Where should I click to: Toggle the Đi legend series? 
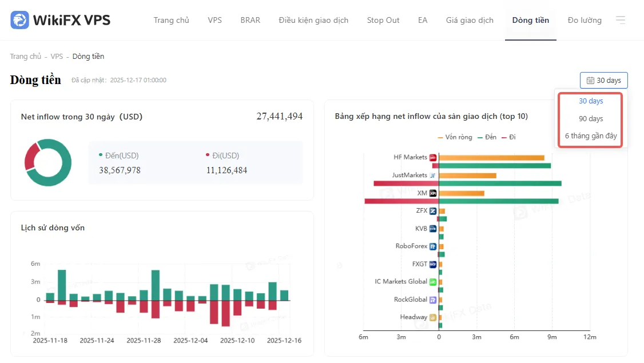coord(509,137)
